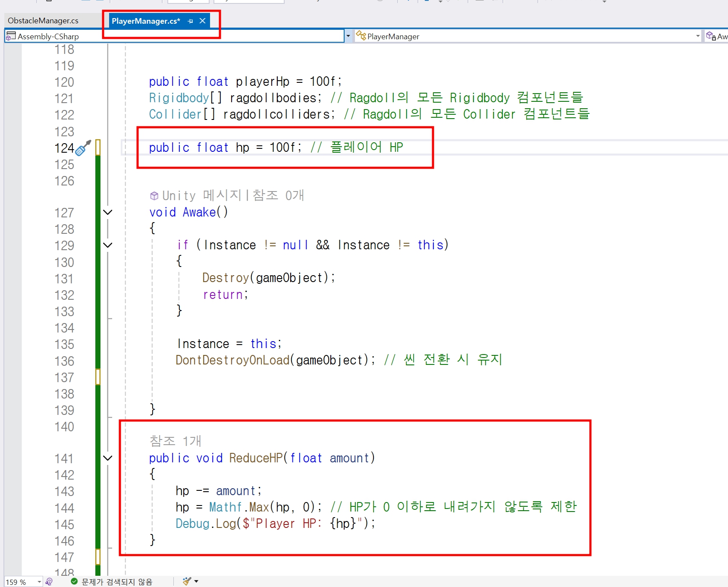Click 'Mathf.Max(hp, 0)' expression on line 144
Image resolution: width=728 pixels, height=587 pixels.
click(263, 507)
